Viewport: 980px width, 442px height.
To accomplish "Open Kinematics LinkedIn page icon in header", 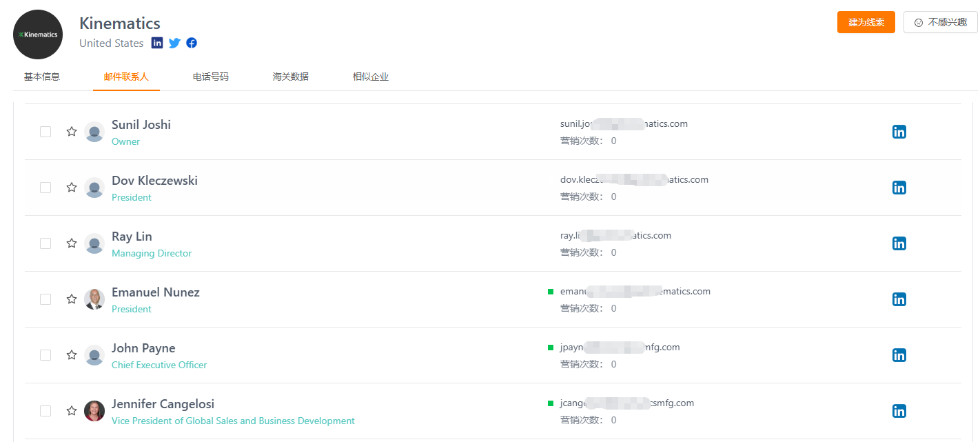I will point(157,43).
